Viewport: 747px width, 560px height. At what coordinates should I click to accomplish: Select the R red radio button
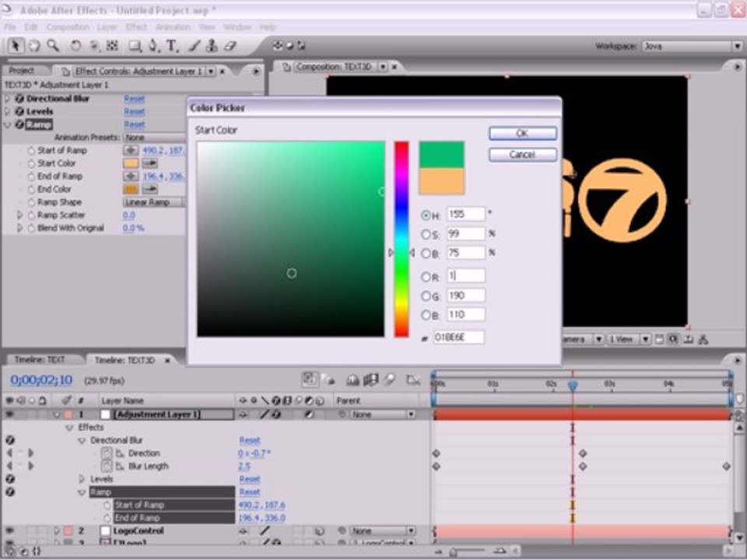coord(426,277)
